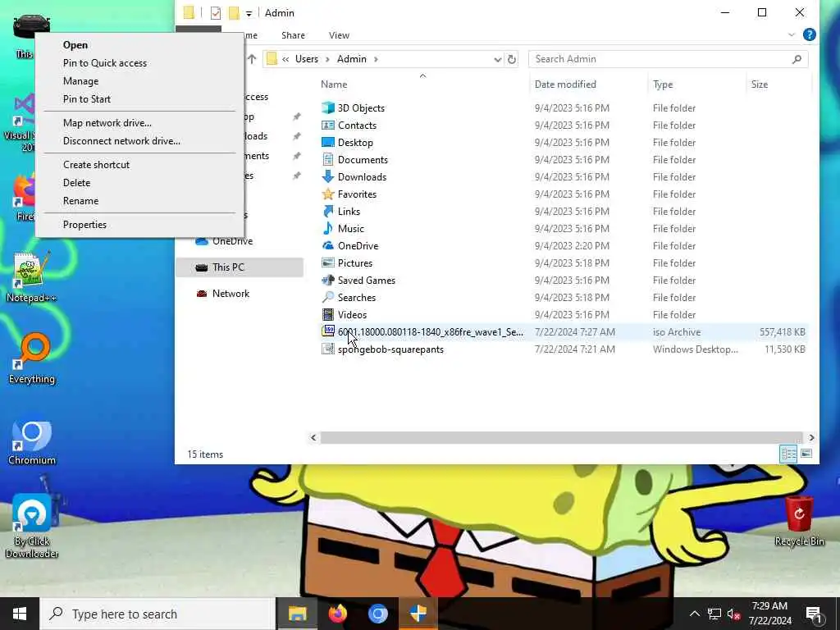The height and width of the screenshot is (630, 840).
Task: Select the Links folder icon
Action: tap(328, 211)
